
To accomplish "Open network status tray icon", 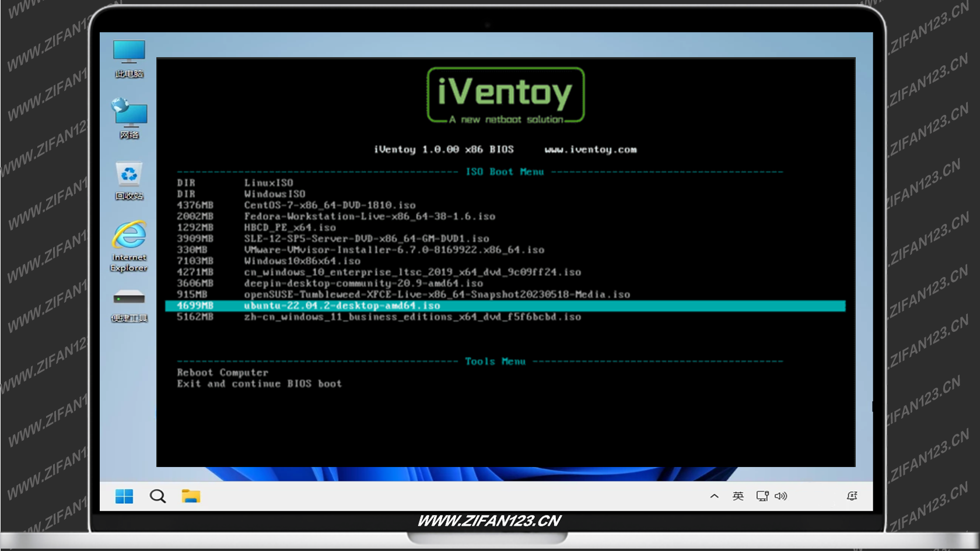I will tap(762, 496).
